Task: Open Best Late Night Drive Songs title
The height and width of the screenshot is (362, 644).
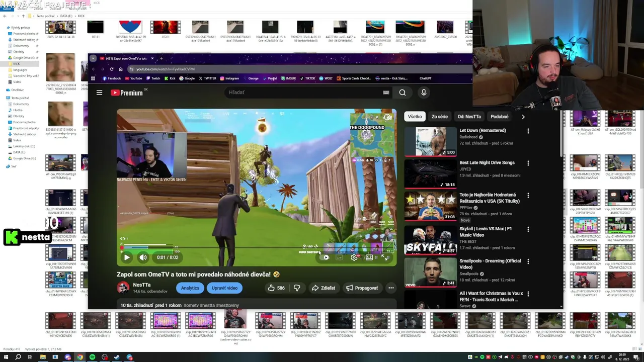Action: pyautogui.click(x=487, y=163)
